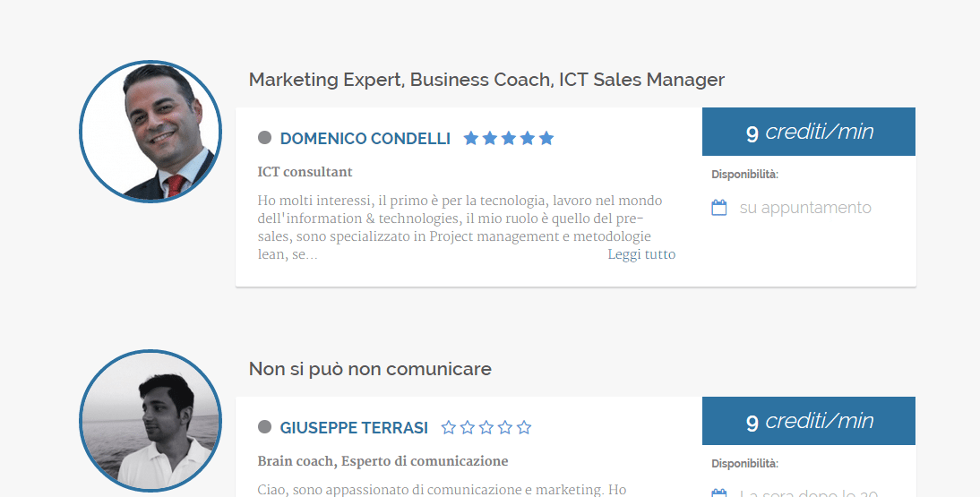Viewport: 980px width, 497px height.
Task: Click Domenico Condelli's fifth rating star
Action: (546, 138)
